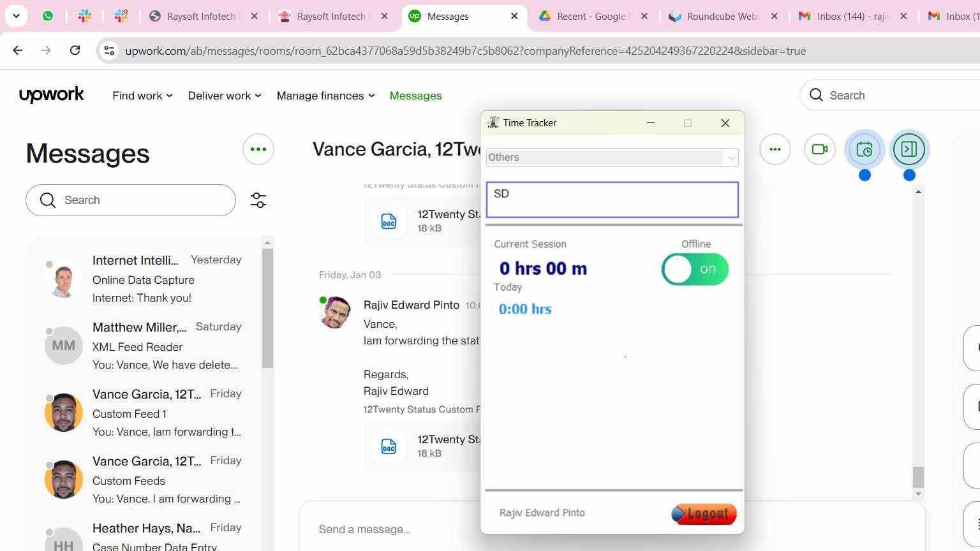Click the Upwork URL address bar
Viewport: 980px width, 551px height.
[466, 51]
